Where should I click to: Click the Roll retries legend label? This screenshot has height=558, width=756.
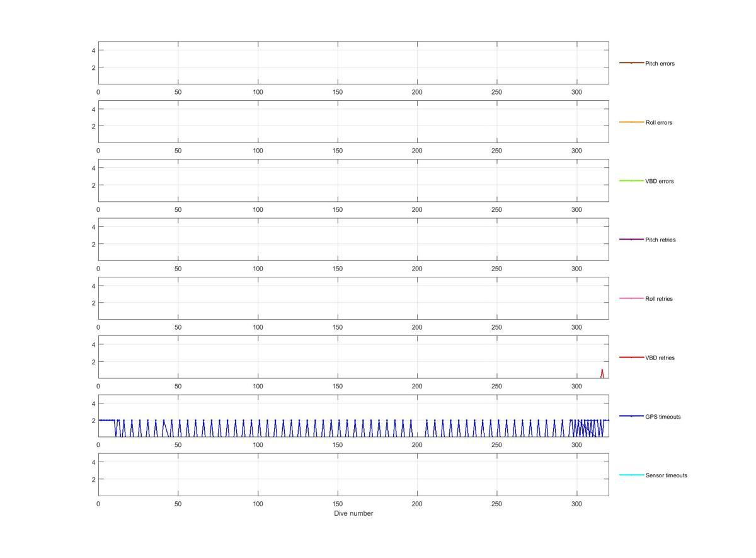point(659,299)
